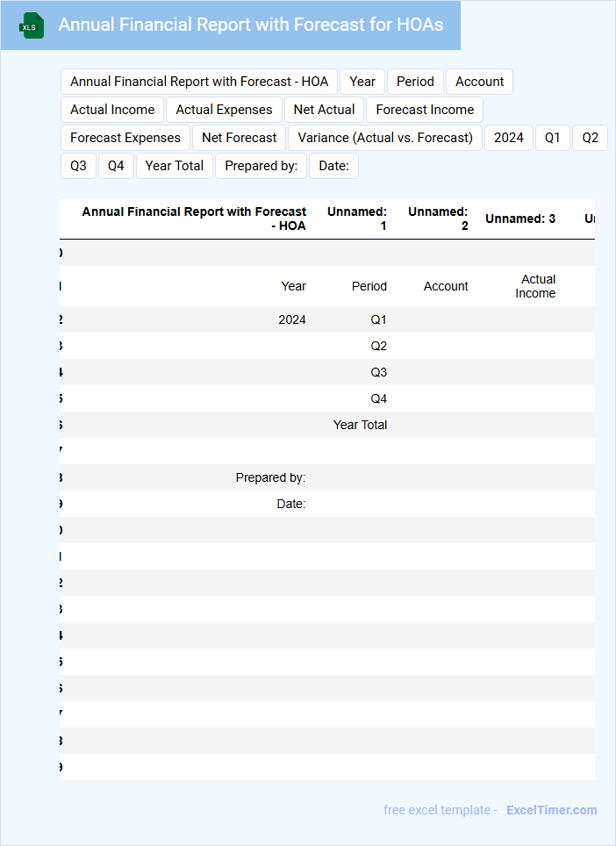The width and height of the screenshot is (616, 846).
Task: Click the 'Q1' table cell
Action: pyautogui.click(x=378, y=320)
